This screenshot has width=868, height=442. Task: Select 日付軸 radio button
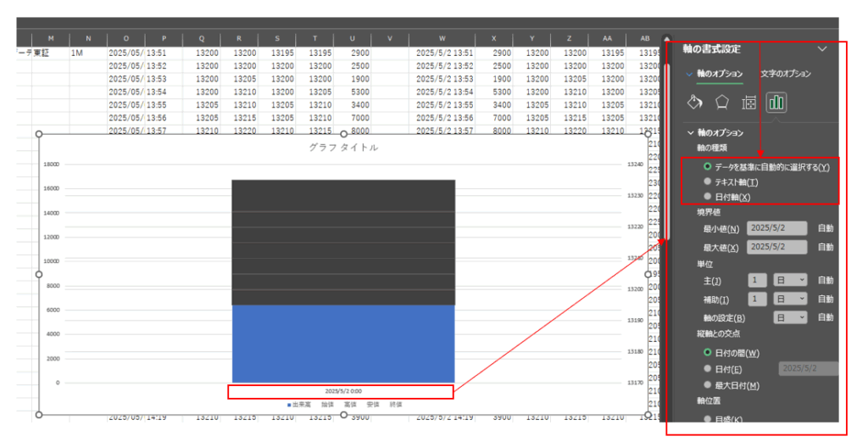708,197
